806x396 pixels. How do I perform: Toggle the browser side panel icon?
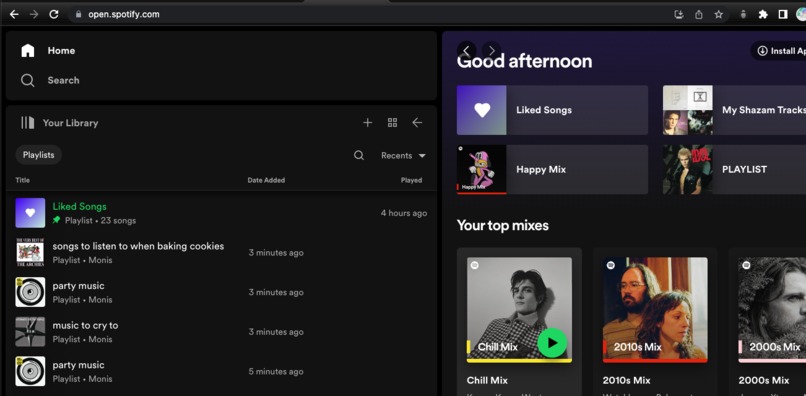[783, 14]
